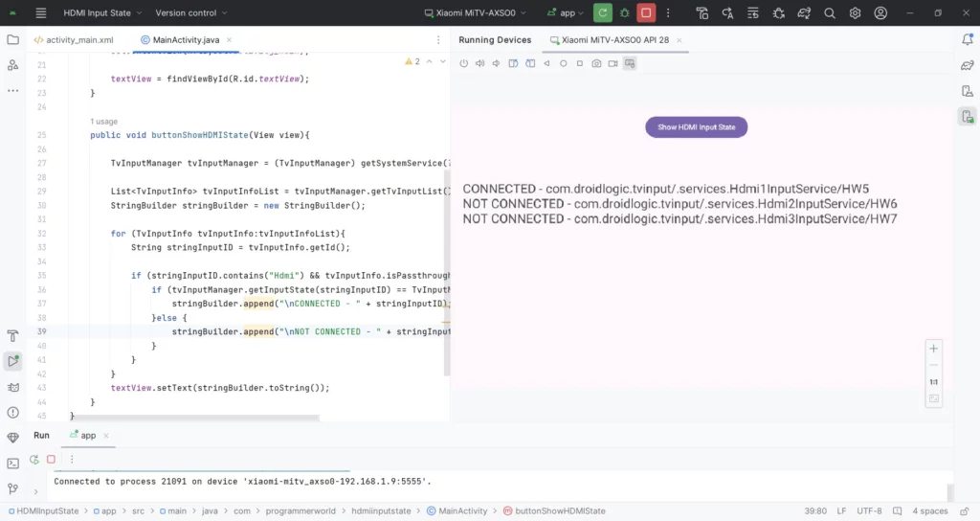Toggle hardware input mode icon
Viewport: 980px width, 521px height.
[x=630, y=63]
